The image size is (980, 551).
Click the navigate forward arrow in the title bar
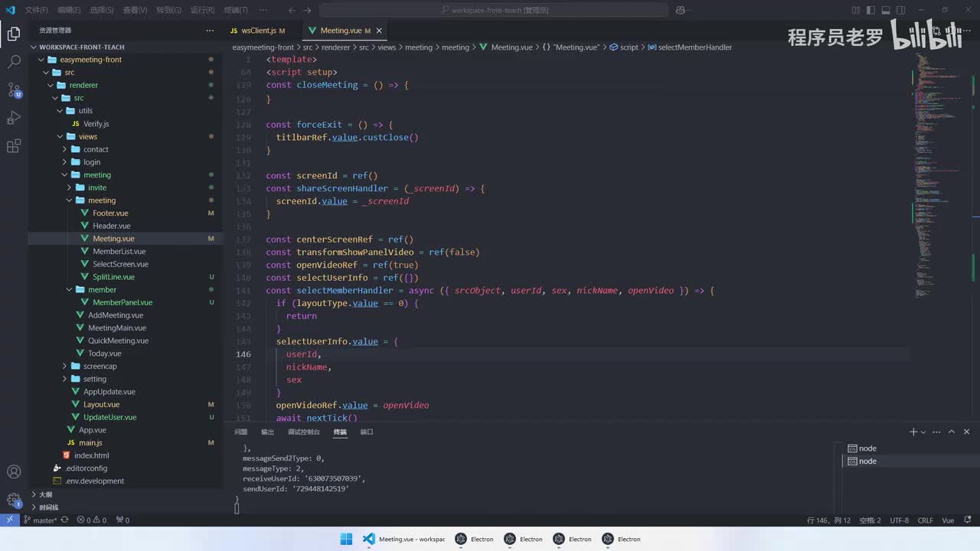click(x=307, y=10)
